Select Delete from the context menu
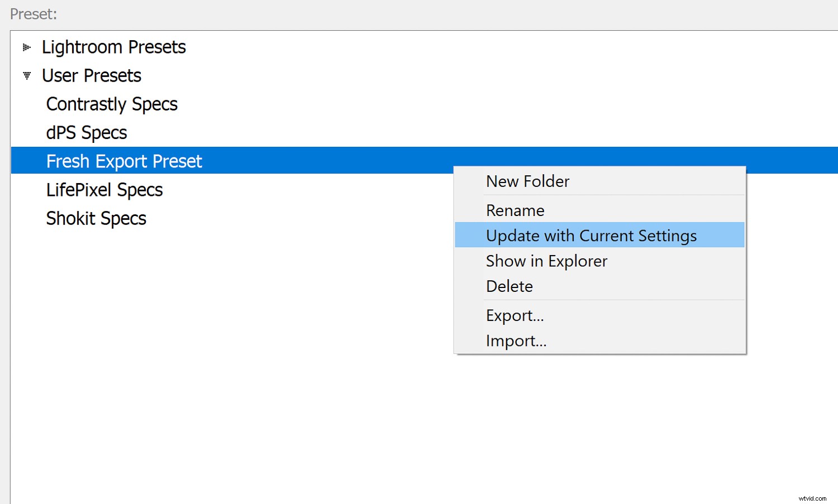This screenshot has height=504, width=838. click(x=509, y=286)
